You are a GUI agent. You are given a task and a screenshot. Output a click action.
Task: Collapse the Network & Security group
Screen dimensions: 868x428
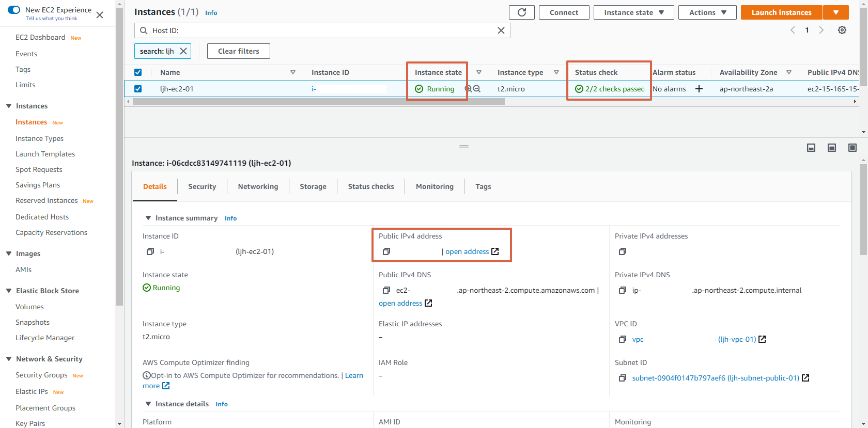9,359
